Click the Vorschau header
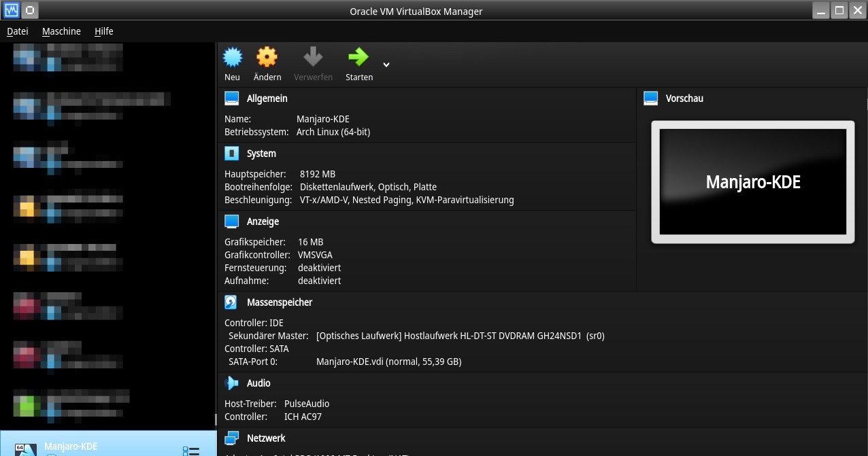The image size is (868, 456). 684,99
